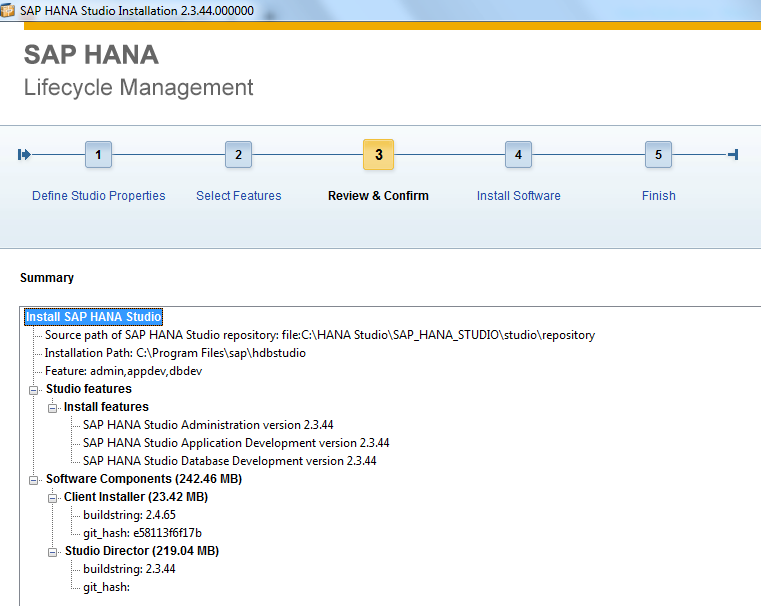Select Client Installer (23.42 MB) label
This screenshot has width=761, height=606.
pyautogui.click(x=136, y=496)
